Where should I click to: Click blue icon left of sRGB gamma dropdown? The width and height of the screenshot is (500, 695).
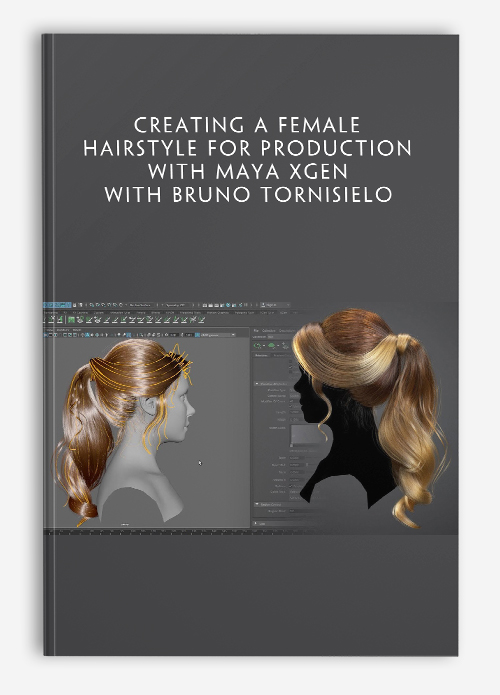pos(197,335)
